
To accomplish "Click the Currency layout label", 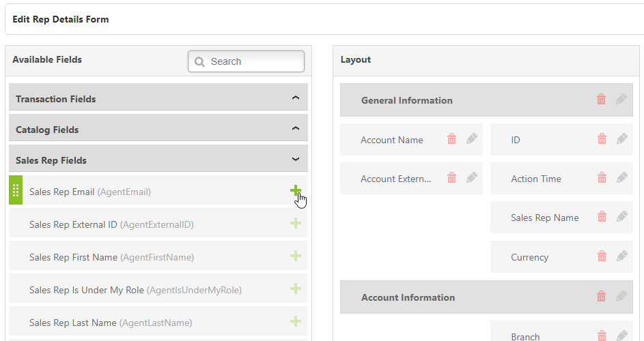I will 529,257.
